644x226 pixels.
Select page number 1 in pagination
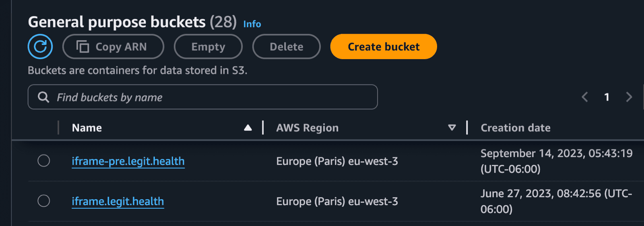607,97
